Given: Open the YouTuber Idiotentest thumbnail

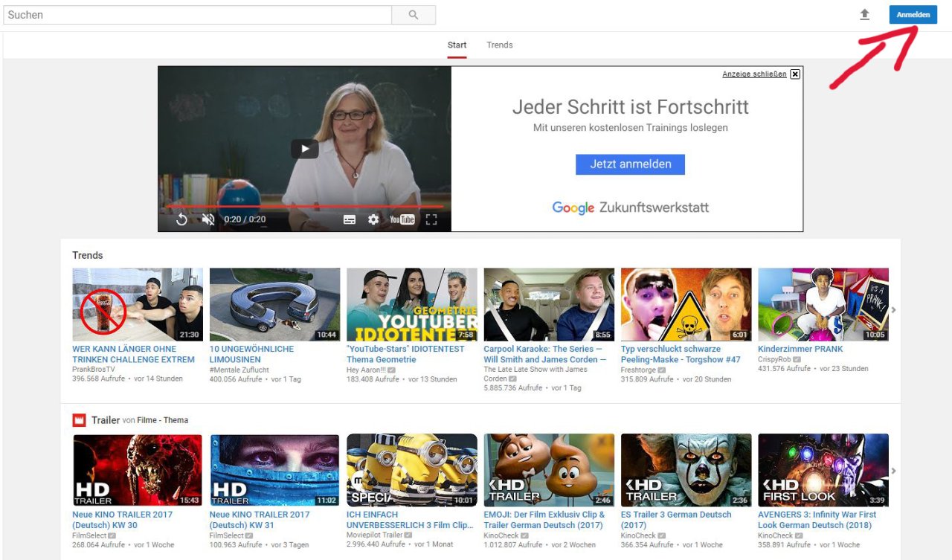Looking at the screenshot, I should pos(412,305).
